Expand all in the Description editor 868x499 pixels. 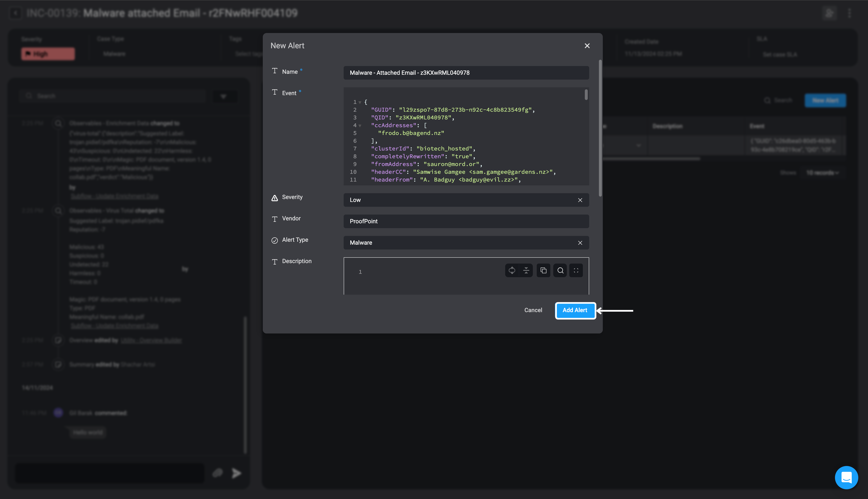point(512,270)
